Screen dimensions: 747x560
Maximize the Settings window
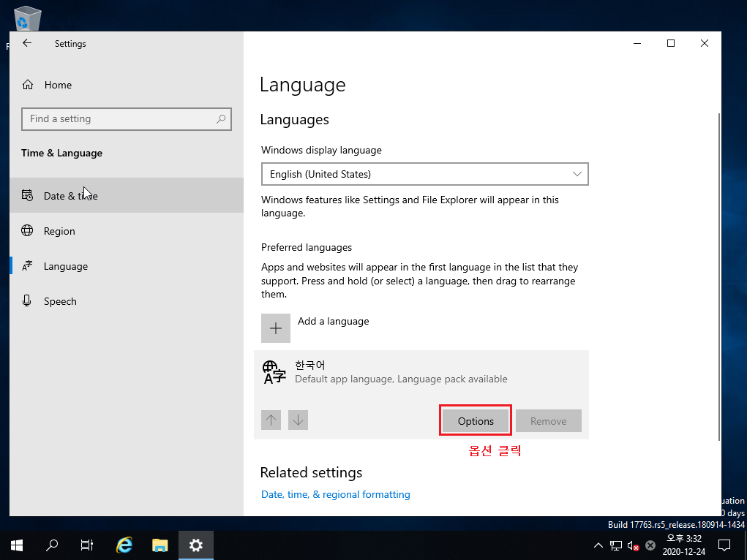pos(671,43)
